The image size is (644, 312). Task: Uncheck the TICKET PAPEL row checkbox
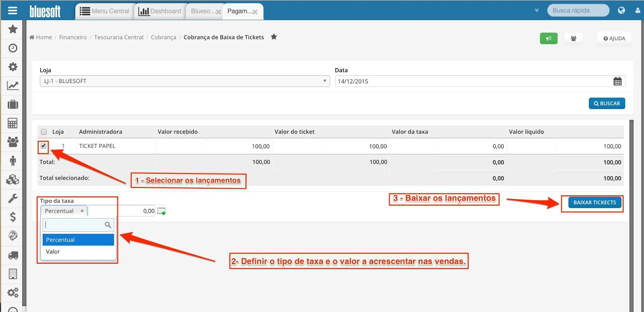coord(43,146)
